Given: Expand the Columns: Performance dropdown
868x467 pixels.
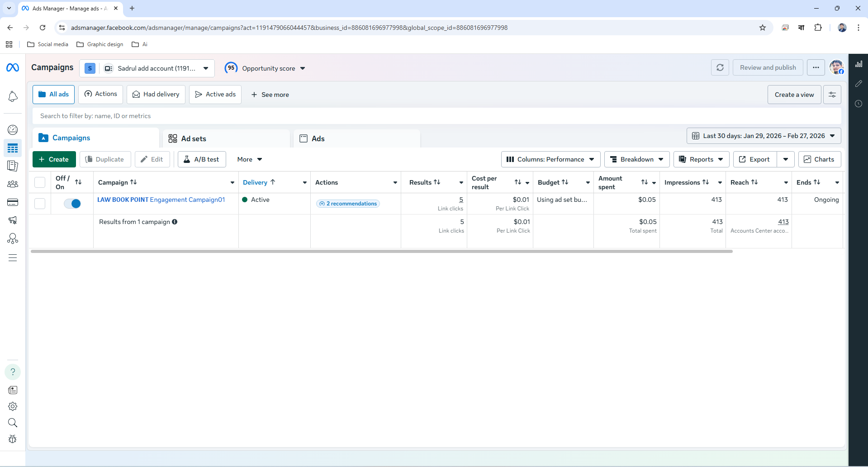Looking at the screenshot, I should 550,159.
